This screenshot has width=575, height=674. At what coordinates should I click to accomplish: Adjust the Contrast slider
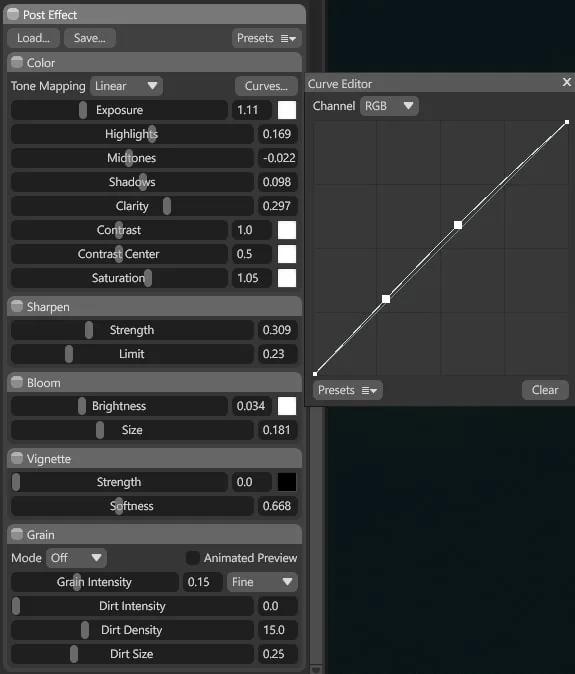(119, 230)
